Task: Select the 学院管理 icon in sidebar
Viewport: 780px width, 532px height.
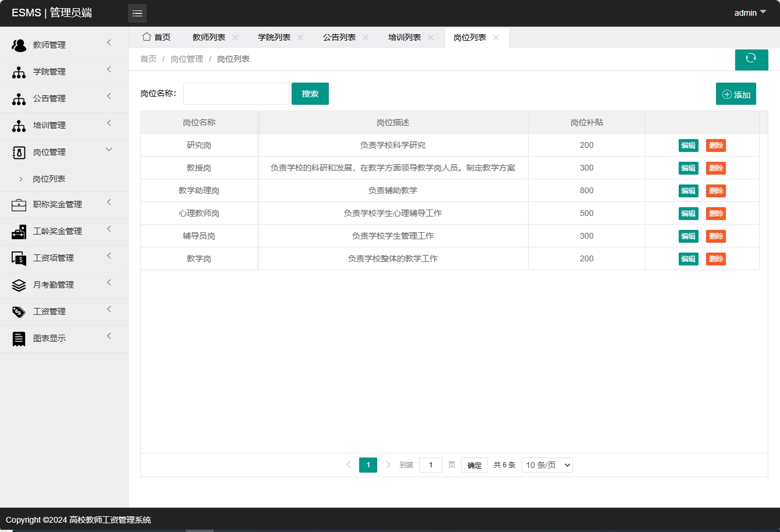Action: point(18,71)
